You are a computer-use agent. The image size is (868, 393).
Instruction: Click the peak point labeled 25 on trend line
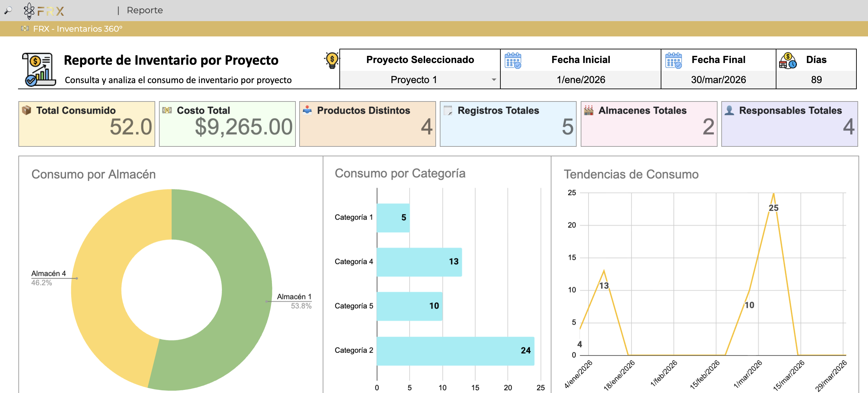[773, 193]
